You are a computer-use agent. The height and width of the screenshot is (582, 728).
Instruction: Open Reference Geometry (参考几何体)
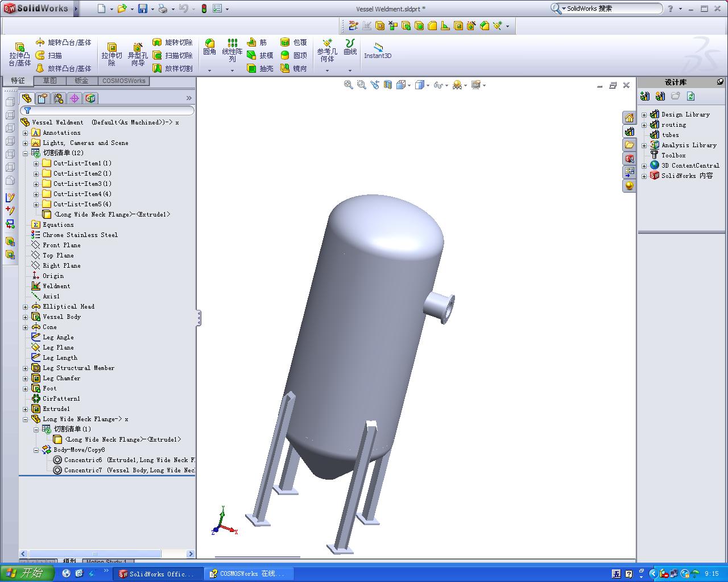[327, 51]
